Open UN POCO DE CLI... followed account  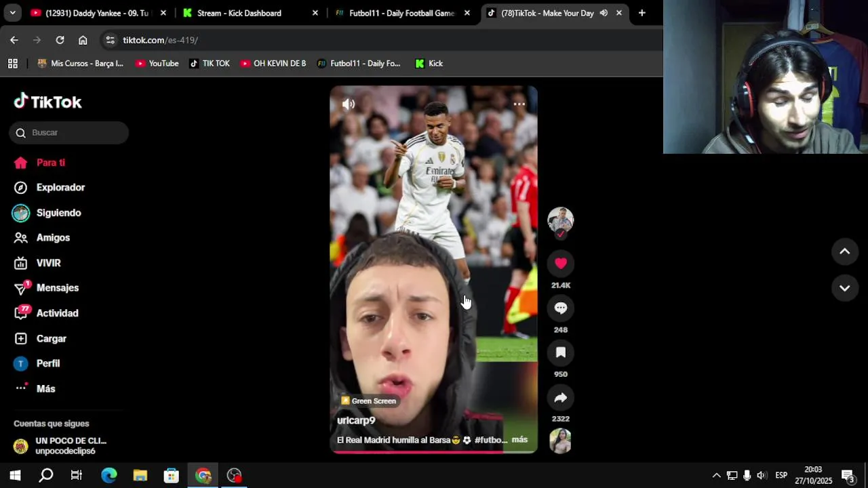click(x=60, y=446)
